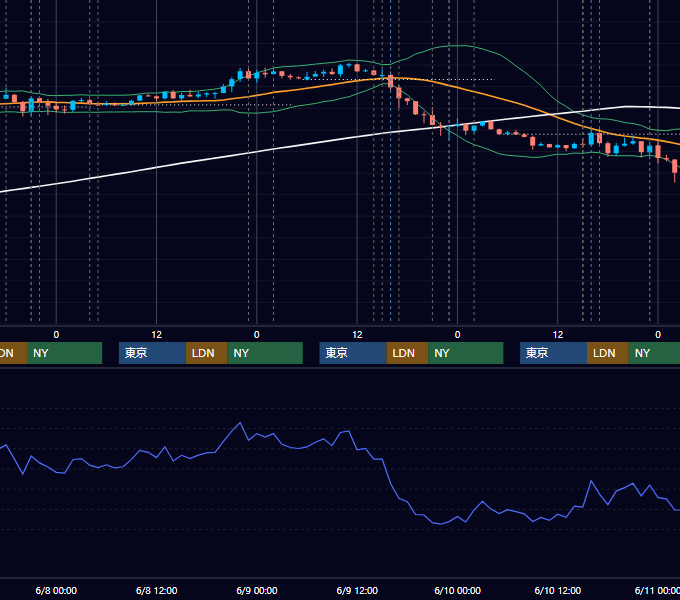Click the 6/10 12:00 date axis label
The height and width of the screenshot is (600, 680).
[x=558, y=590]
